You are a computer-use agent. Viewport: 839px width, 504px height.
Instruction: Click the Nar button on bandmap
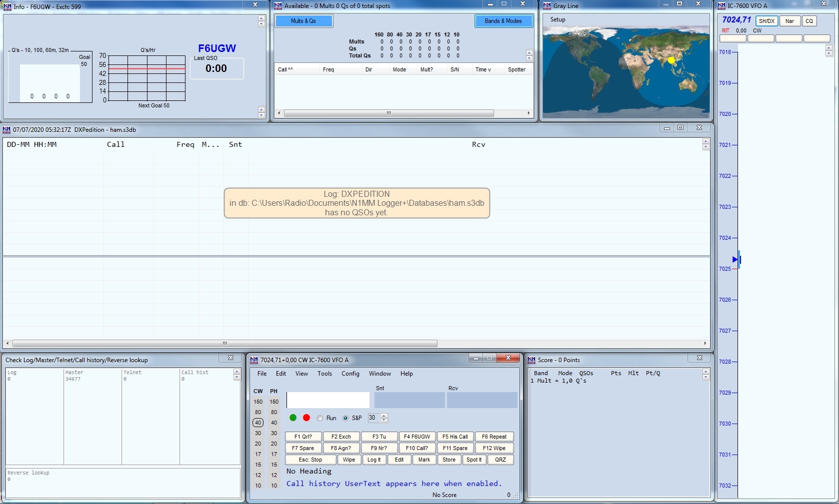[789, 21]
